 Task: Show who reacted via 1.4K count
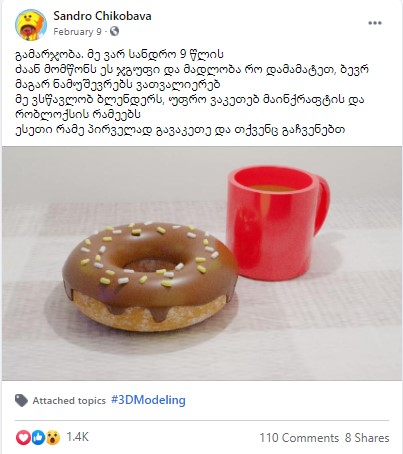[78, 437]
